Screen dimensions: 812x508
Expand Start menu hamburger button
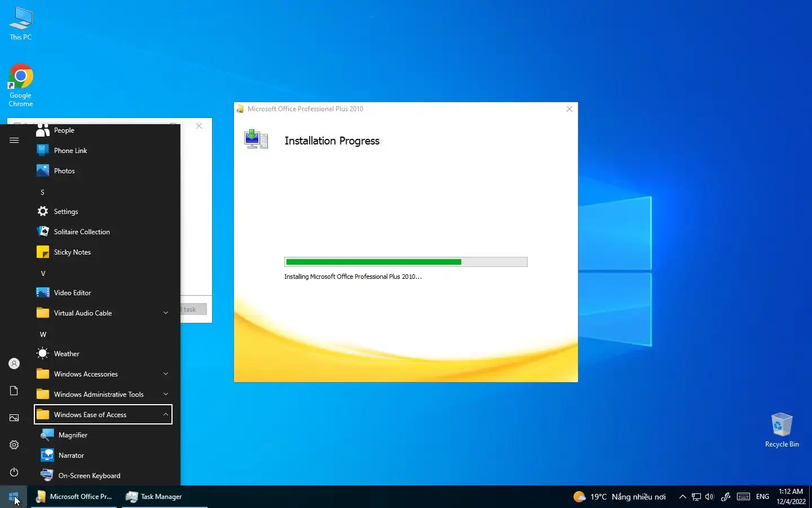[x=14, y=140]
